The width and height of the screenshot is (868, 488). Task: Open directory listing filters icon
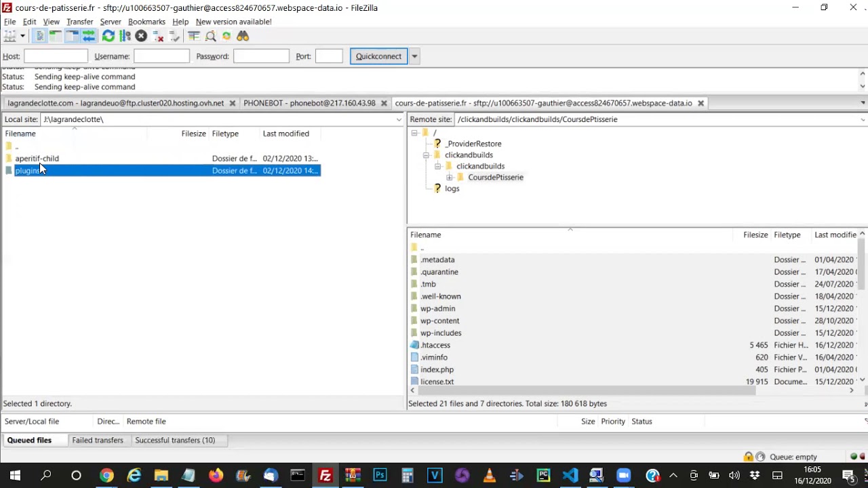click(x=194, y=36)
